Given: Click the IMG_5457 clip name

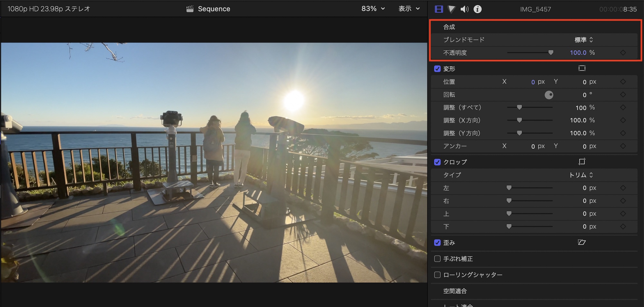Looking at the screenshot, I should pyautogui.click(x=535, y=9).
